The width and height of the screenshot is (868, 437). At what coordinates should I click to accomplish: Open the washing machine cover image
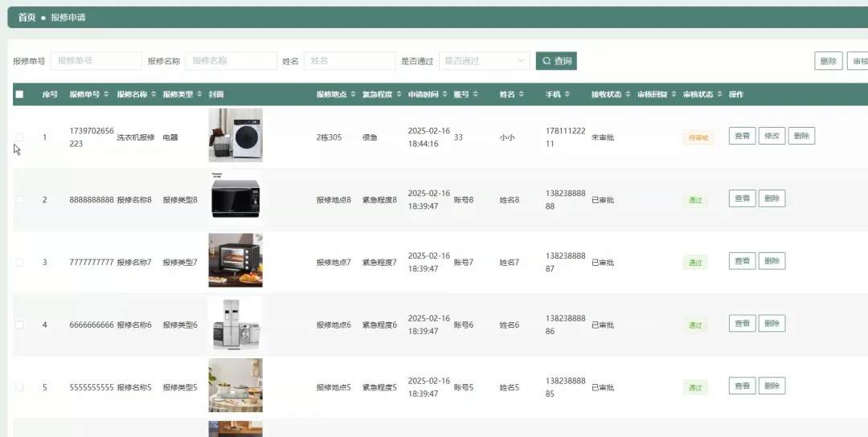[235, 135]
